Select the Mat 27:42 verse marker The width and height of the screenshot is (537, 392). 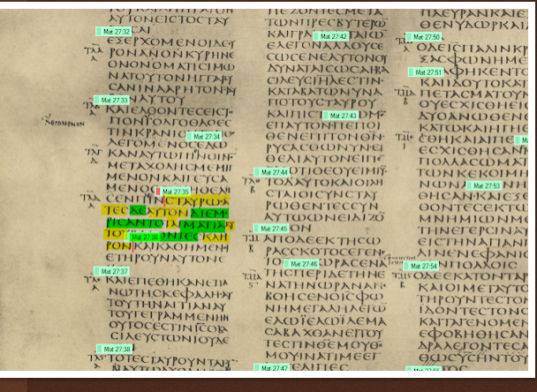[331, 36]
